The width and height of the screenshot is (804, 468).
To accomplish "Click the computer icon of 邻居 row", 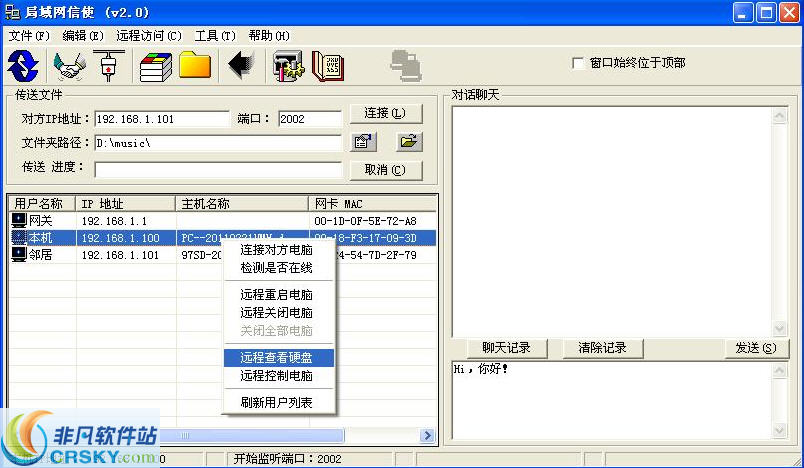I will [19, 254].
